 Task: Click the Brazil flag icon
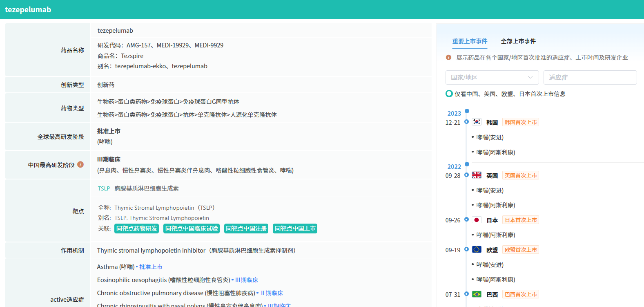[x=477, y=294]
